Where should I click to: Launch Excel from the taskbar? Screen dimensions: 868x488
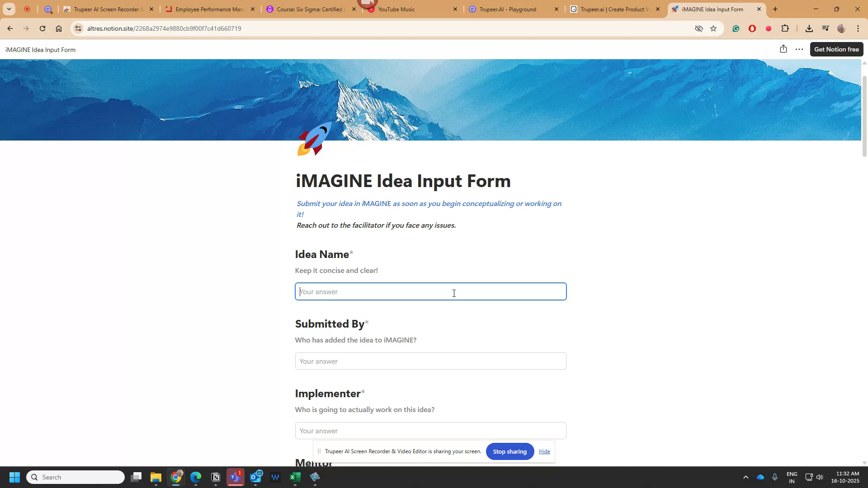click(x=295, y=477)
